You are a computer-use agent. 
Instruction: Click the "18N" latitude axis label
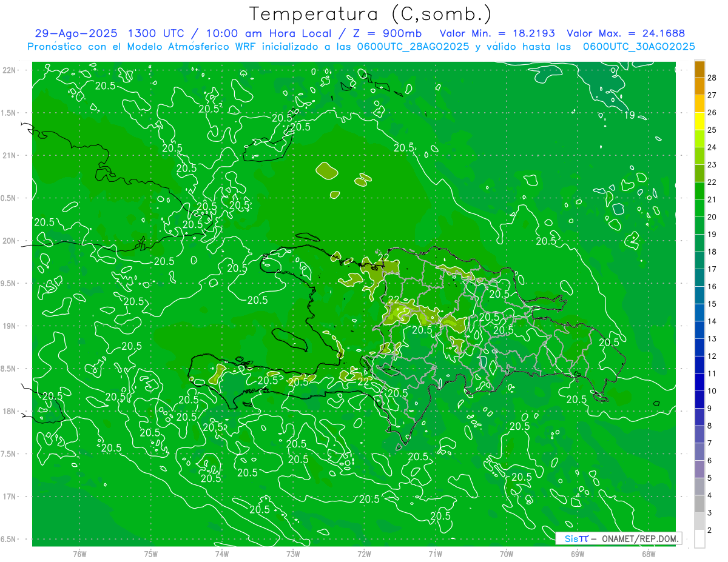pyautogui.click(x=10, y=411)
